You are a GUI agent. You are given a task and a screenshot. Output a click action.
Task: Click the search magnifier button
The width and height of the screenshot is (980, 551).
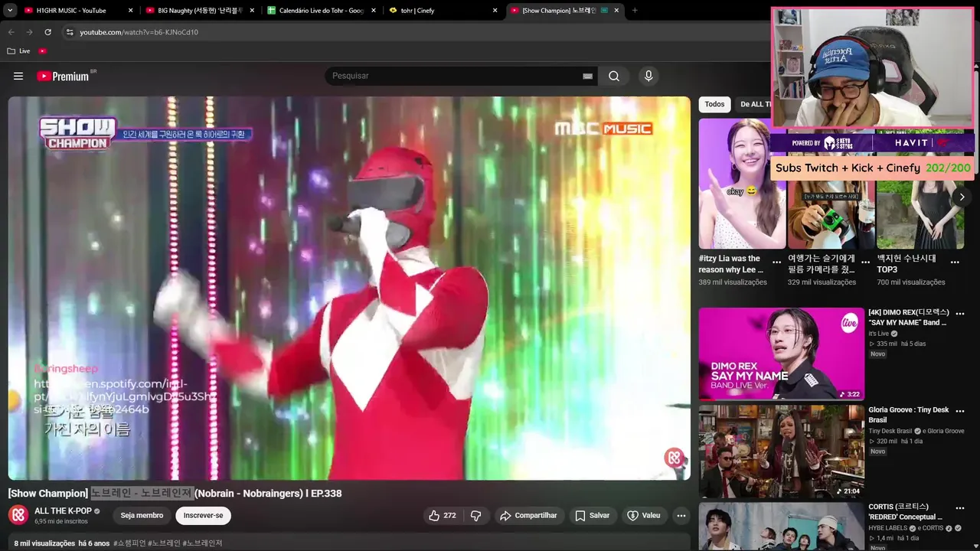pos(614,76)
